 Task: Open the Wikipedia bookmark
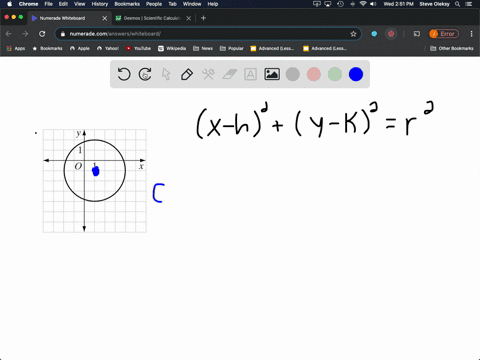pyautogui.click(x=172, y=48)
